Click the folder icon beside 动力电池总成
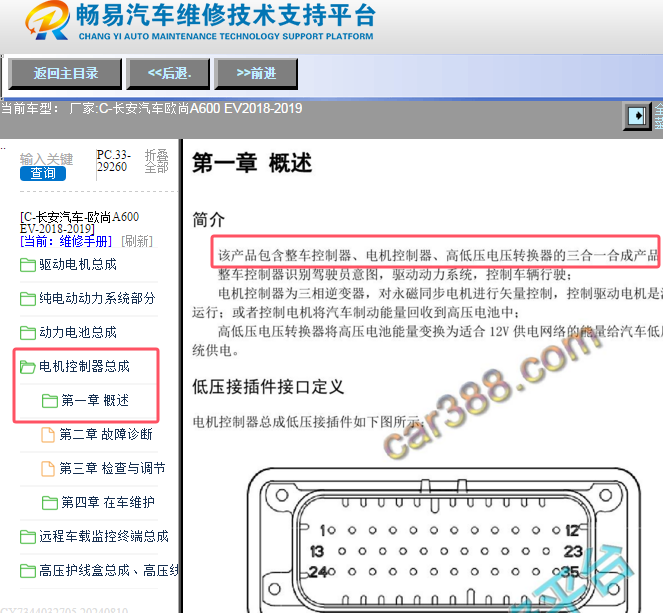 (x=28, y=333)
